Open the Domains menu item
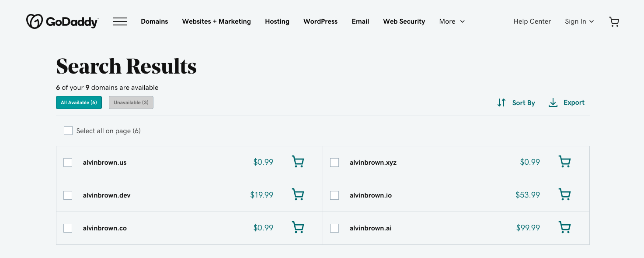The width and height of the screenshot is (644, 258). pos(154,21)
